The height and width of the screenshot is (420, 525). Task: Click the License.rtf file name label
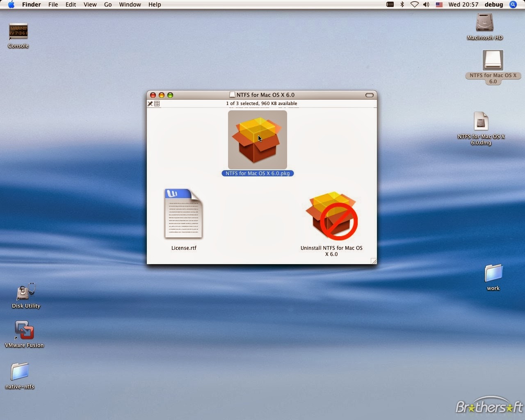184,248
